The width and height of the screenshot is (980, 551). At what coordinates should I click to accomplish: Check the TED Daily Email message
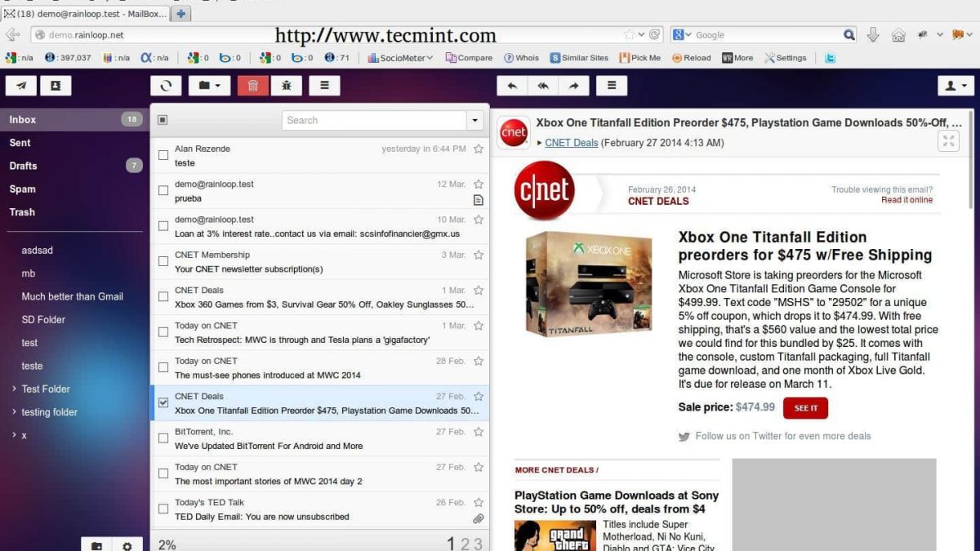click(163, 509)
